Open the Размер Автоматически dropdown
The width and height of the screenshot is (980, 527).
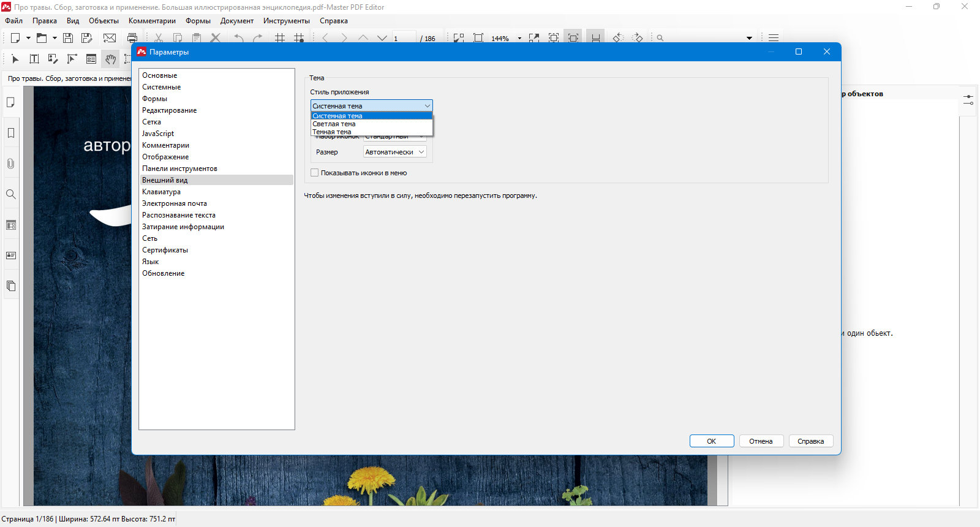click(x=395, y=152)
